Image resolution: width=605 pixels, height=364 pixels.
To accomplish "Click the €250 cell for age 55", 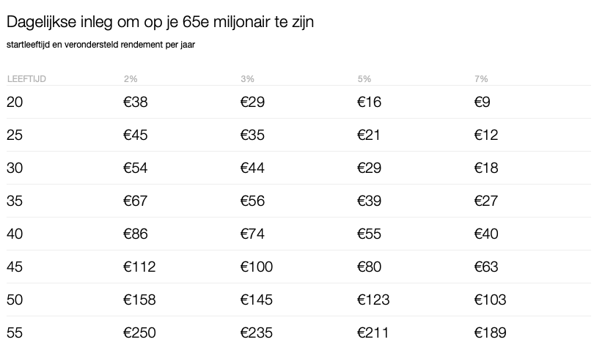I will click(x=139, y=333).
